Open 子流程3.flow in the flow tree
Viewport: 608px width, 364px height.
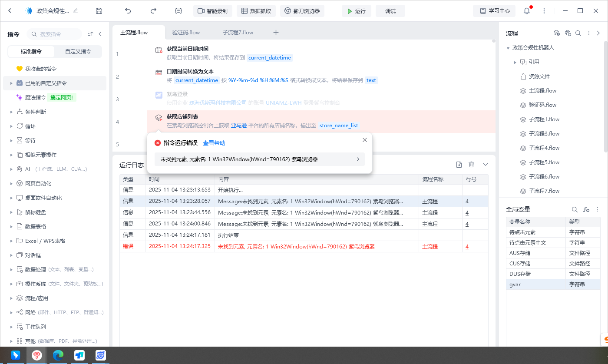[544, 134]
